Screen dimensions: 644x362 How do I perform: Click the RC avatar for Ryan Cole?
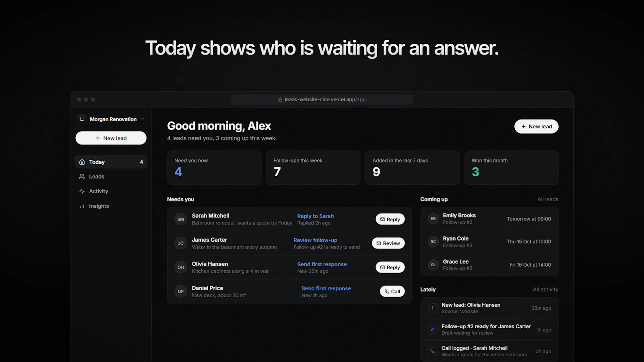click(433, 242)
